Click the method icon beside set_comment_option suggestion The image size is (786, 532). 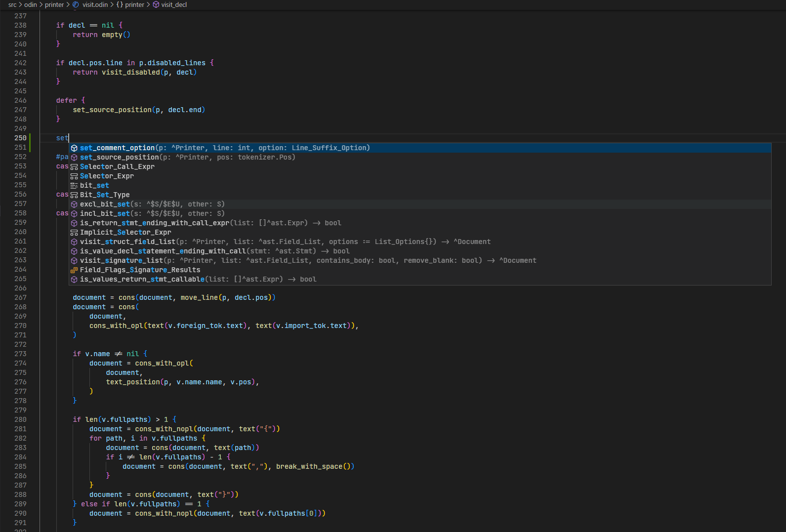pyautogui.click(x=74, y=148)
